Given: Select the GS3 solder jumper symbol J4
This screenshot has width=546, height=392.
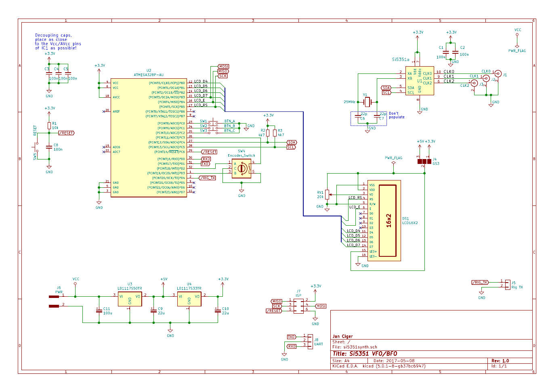Looking at the screenshot, I should [424, 161].
